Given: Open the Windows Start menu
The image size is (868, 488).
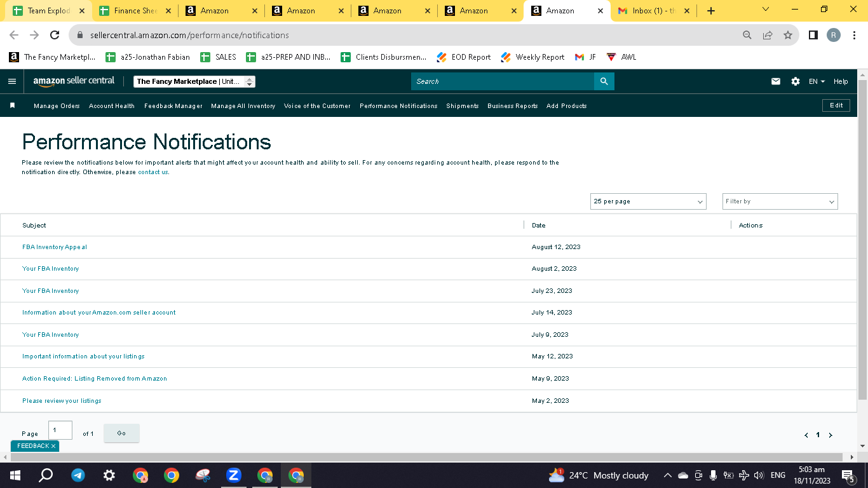Looking at the screenshot, I should tap(15, 475).
